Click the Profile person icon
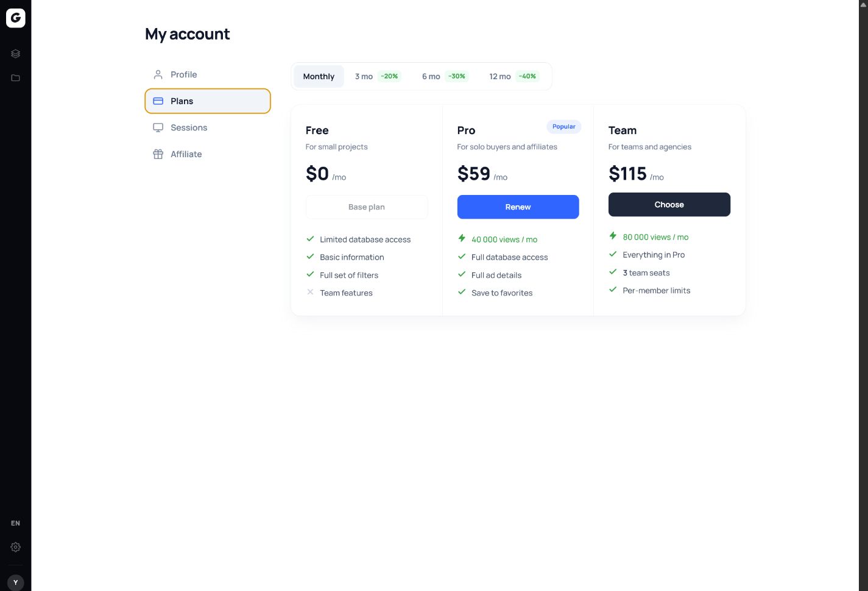The width and height of the screenshot is (868, 591). [158, 74]
